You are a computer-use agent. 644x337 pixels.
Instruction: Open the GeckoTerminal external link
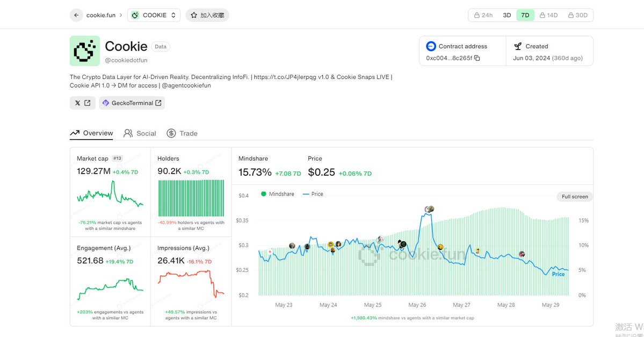(x=132, y=103)
